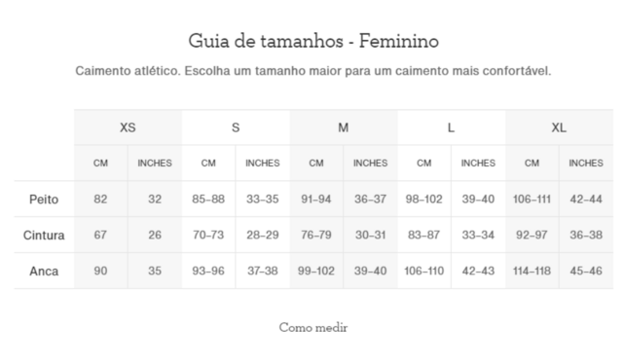623x364 pixels.
Task: Select the M size column header
Action: (344, 127)
